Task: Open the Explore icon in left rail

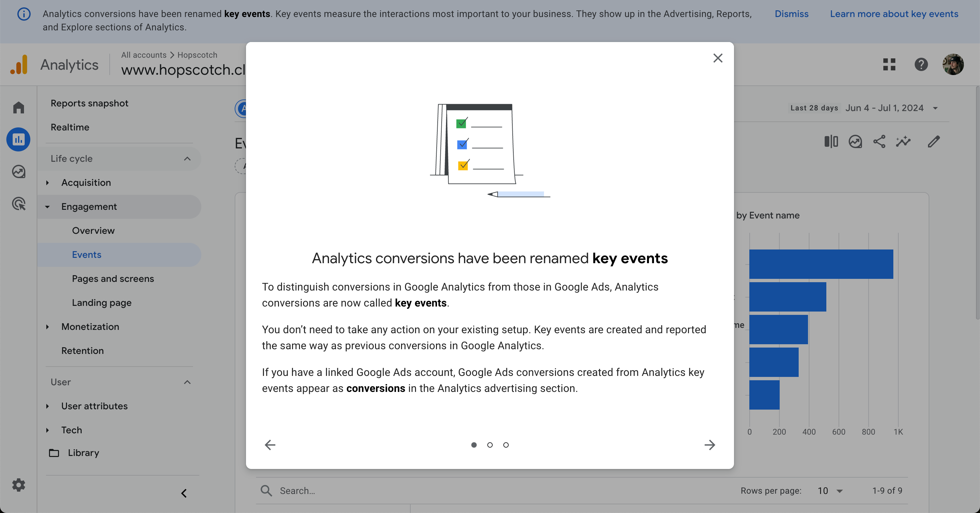Action: (18, 172)
